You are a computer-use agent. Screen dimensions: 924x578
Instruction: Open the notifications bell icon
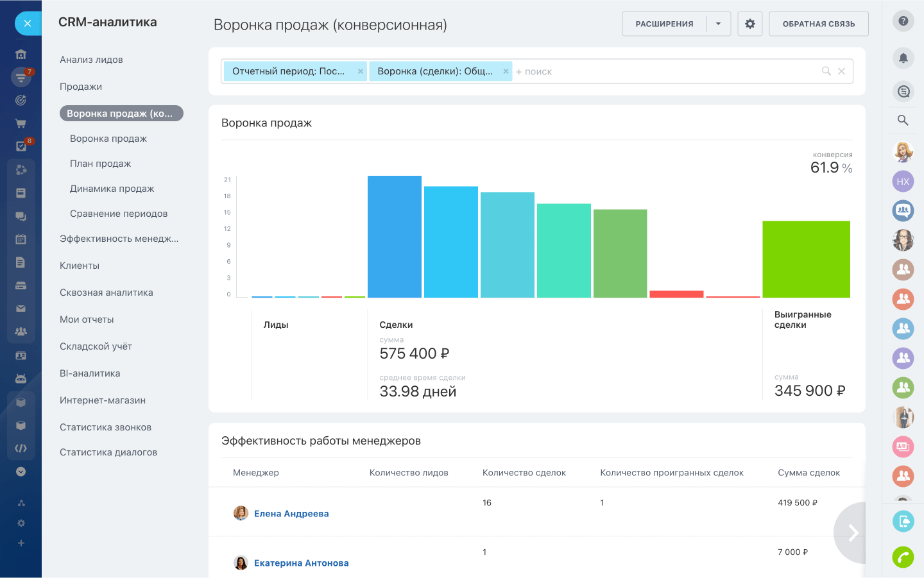click(903, 58)
